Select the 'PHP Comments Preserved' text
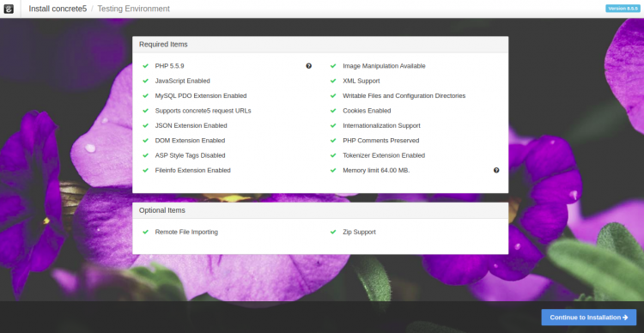The width and height of the screenshot is (644, 333). (381, 141)
